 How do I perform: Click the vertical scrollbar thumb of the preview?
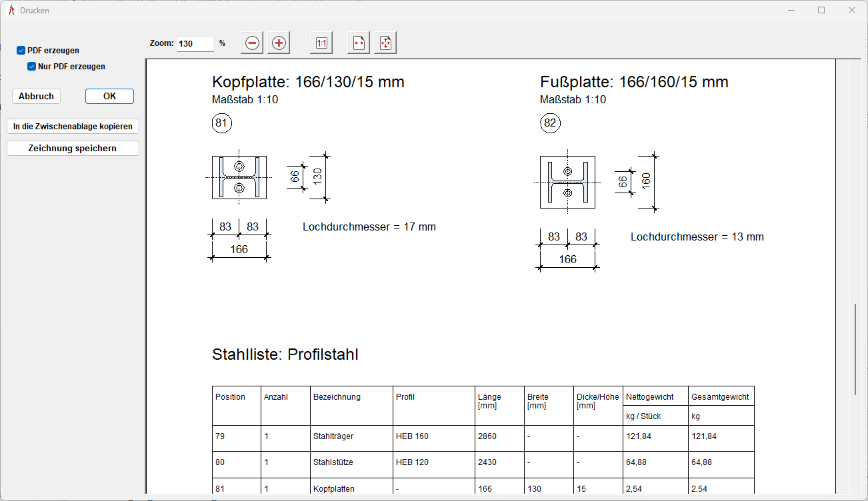coord(855,350)
